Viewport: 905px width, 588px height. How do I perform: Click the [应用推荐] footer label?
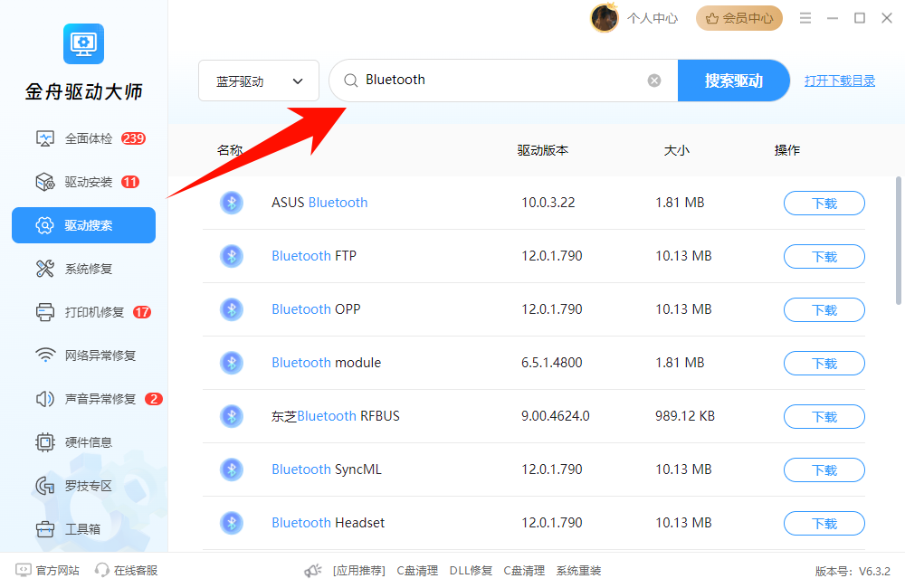tap(359, 571)
